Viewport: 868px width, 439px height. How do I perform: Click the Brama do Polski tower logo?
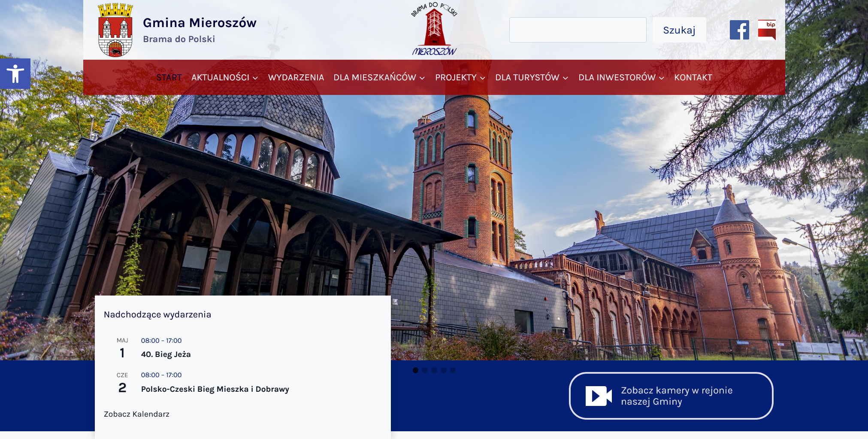[434, 29]
